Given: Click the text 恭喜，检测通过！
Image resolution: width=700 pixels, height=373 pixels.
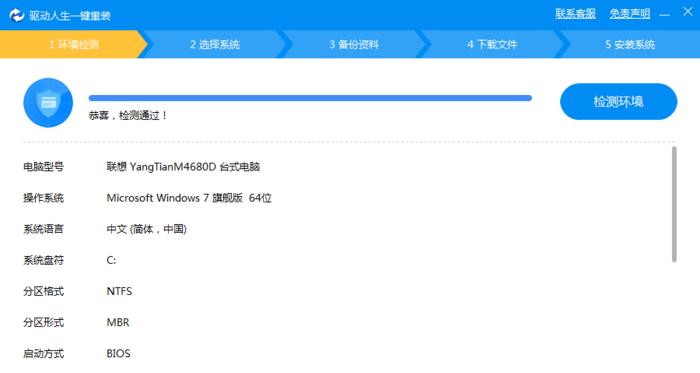Looking at the screenshot, I should [128, 116].
